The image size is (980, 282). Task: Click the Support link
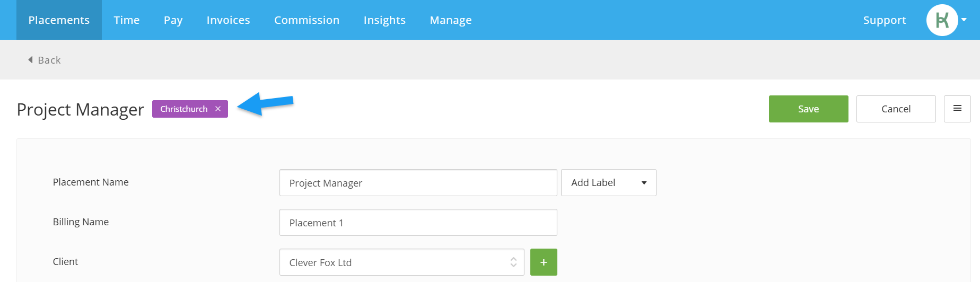click(885, 20)
